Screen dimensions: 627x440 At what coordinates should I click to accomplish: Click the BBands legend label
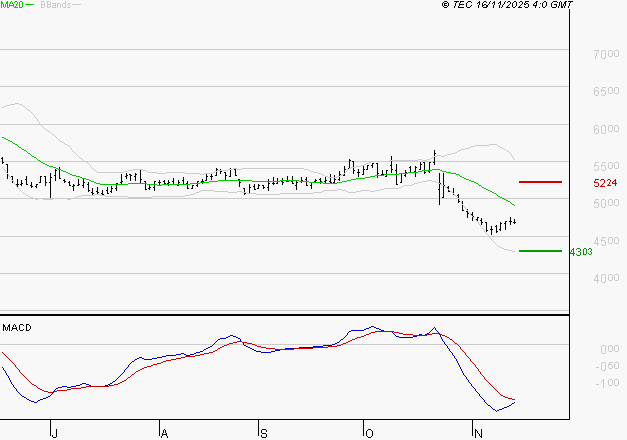point(56,5)
